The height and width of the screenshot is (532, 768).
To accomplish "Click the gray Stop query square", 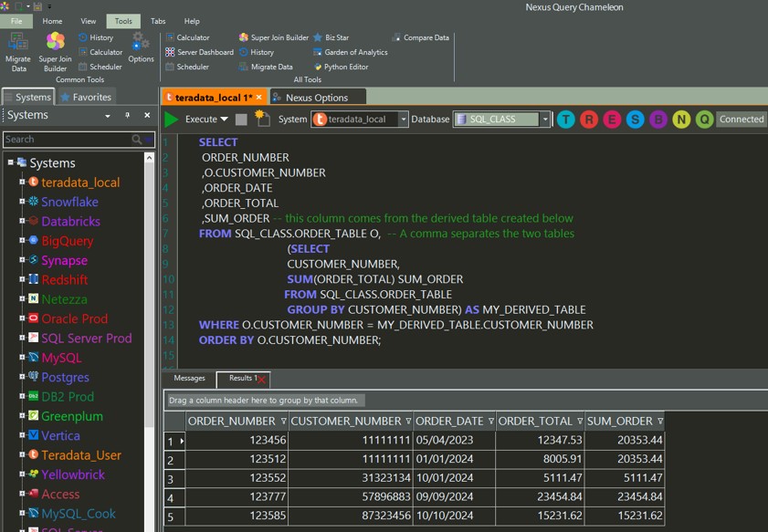I will (241, 120).
